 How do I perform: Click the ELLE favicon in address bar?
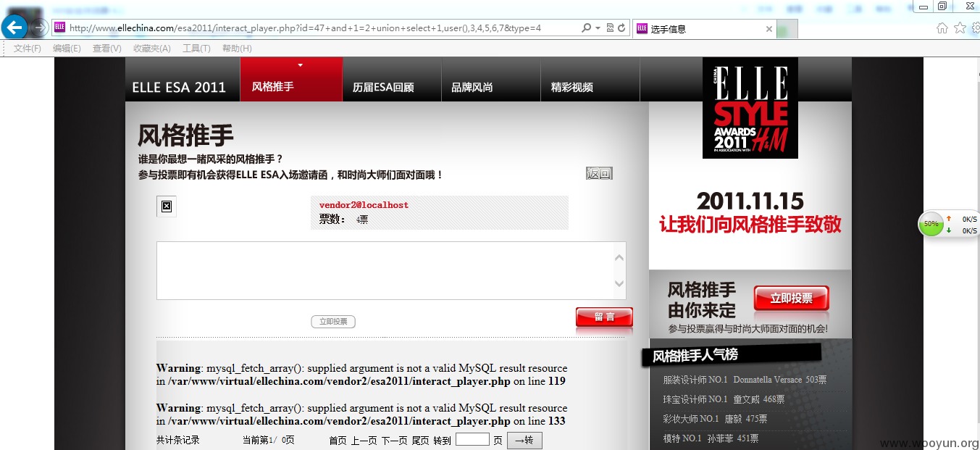pos(59,28)
